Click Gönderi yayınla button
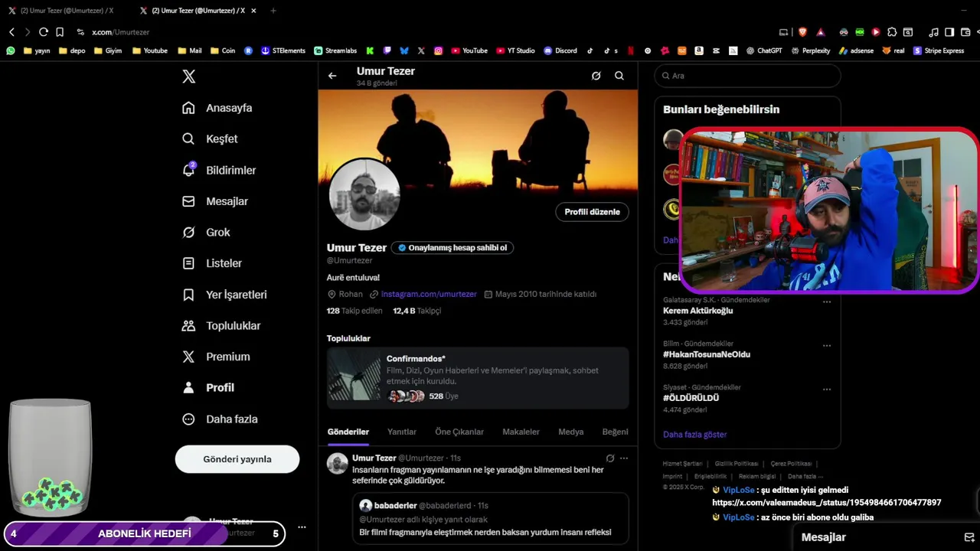 pos(237,459)
